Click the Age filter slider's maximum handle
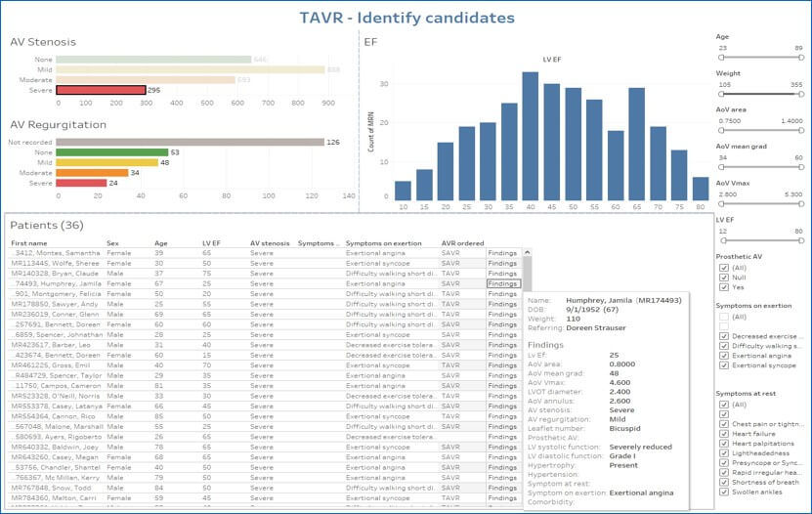The image size is (812, 514). coord(801,58)
